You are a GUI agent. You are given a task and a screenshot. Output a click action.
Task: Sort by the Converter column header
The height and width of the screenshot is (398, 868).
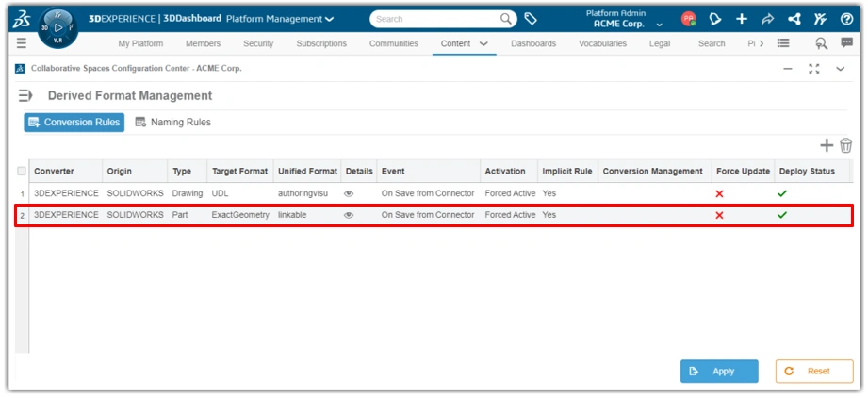pyautogui.click(x=65, y=172)
